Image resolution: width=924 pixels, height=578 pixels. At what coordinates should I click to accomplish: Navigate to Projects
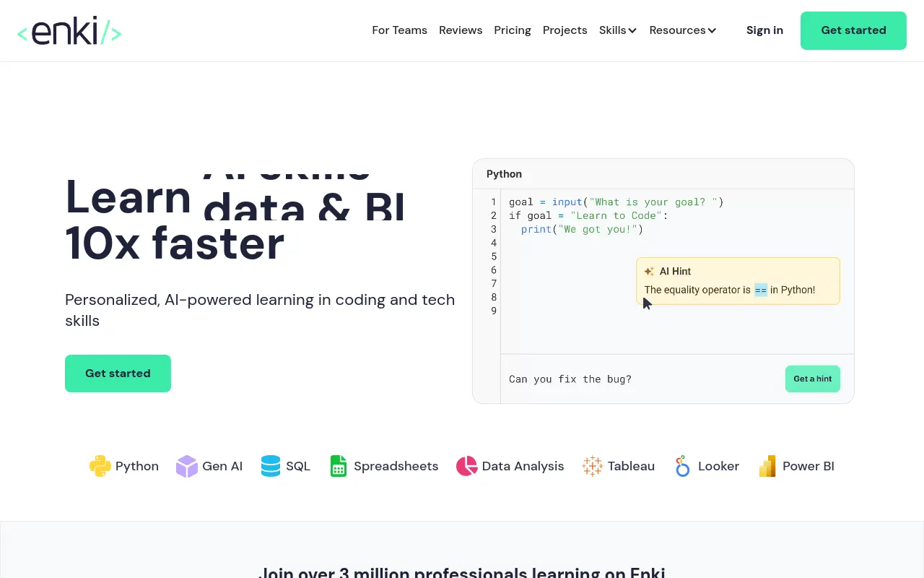(x=565, y=30)
